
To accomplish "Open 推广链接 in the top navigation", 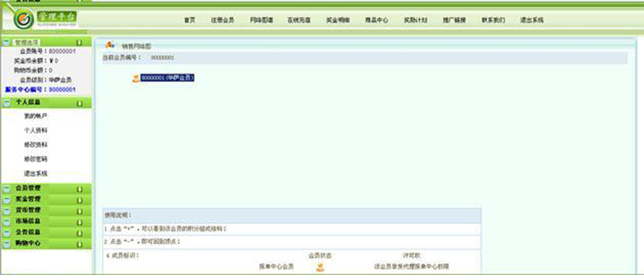I will click(454, 20).
